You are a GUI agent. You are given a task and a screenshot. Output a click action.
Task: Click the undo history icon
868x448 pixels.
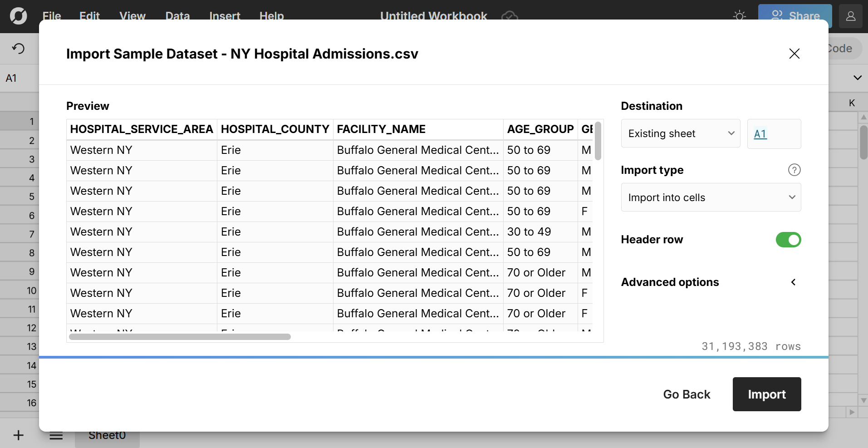[18, 48]
